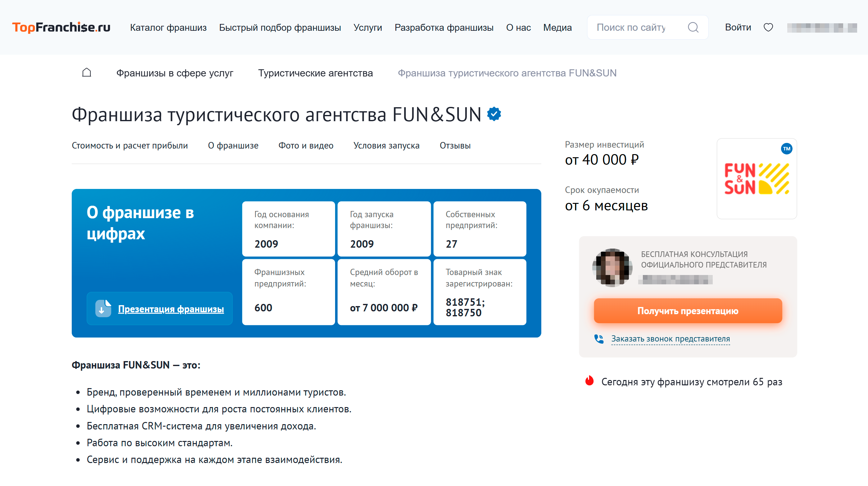Click the investment value от 40 000 ₽

pyautogui.click(x=602, y=159)
